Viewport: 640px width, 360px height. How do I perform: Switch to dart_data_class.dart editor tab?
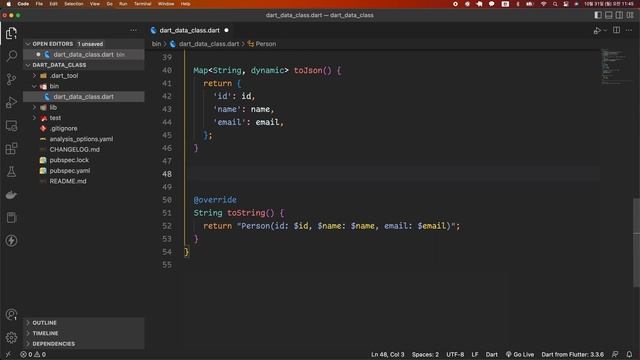click(x=189, y=30)
